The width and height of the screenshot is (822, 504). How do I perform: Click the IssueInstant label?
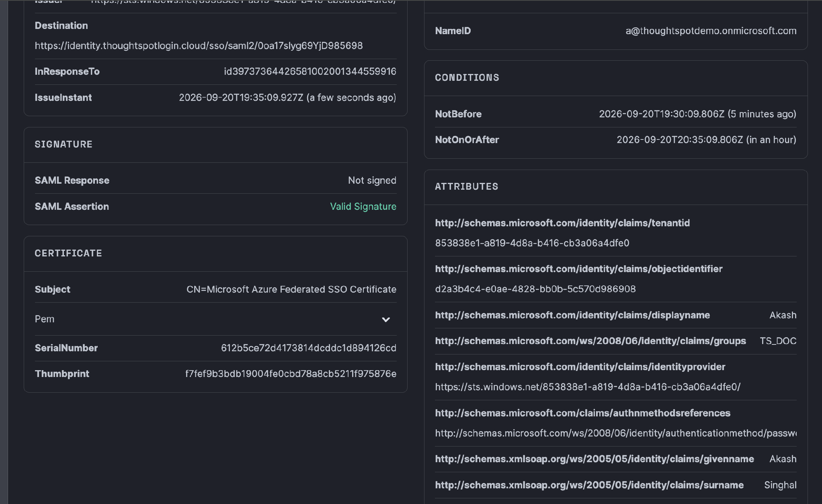(x=63, y=98)
